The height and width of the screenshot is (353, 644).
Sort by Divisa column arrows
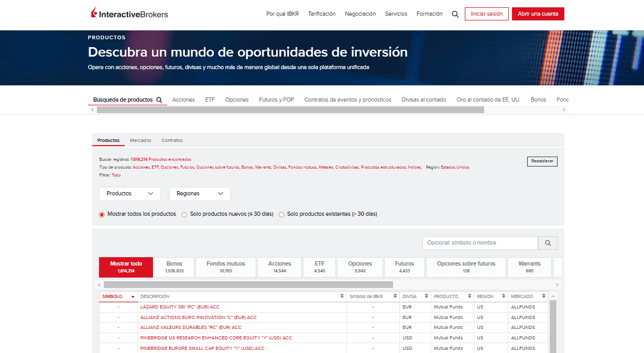click(x=427, y=296)
